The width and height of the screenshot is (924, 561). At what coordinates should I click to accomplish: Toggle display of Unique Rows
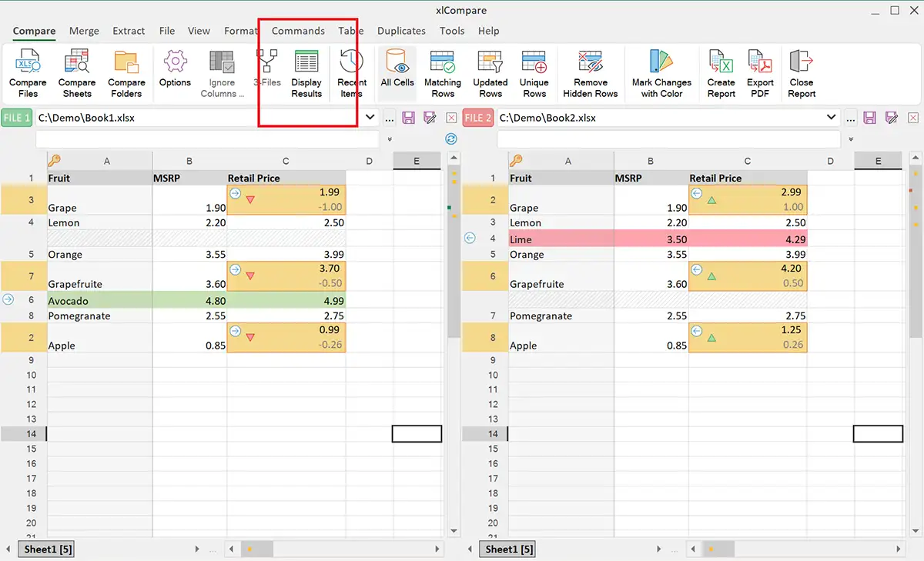[x=534, y=73]
